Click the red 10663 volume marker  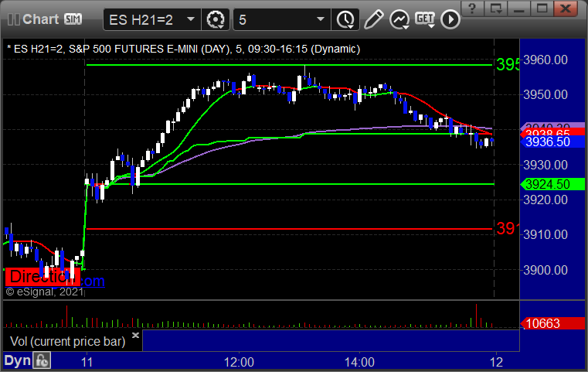(552, 323)
